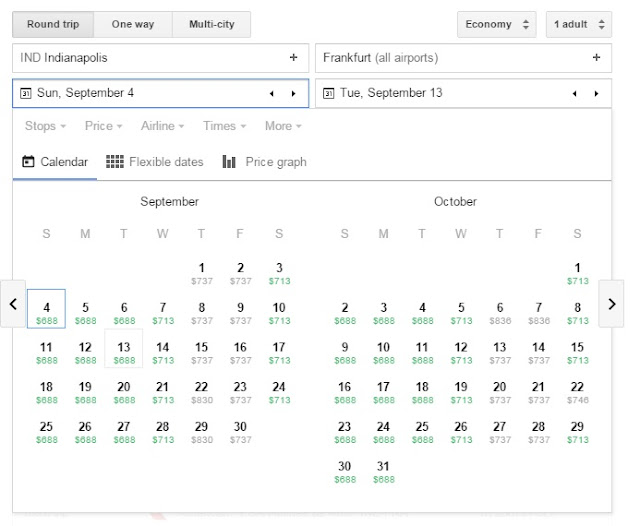This screenshot has width=640, height=526.
Task: Show next months with right chevron
Action: pyautogui.click(x=612, y=304)
